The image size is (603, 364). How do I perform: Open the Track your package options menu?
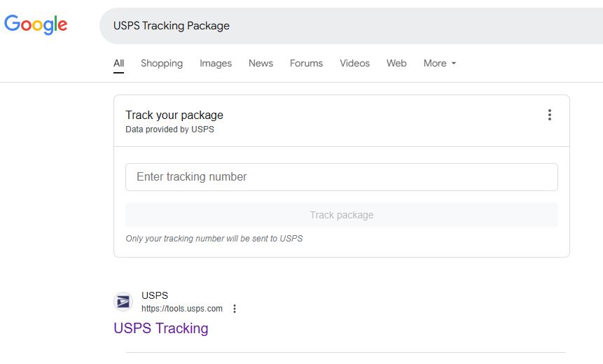pos(550,115)
